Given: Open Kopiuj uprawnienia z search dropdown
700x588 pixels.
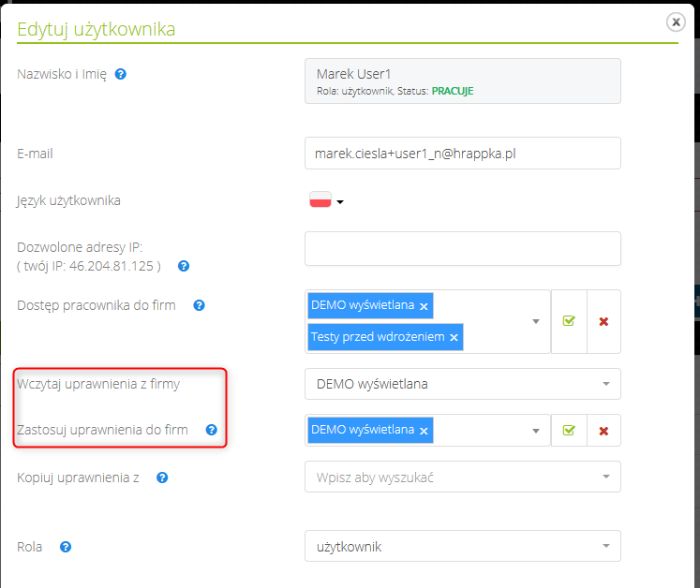Looking at the screenshot, I should coord(462,477).
